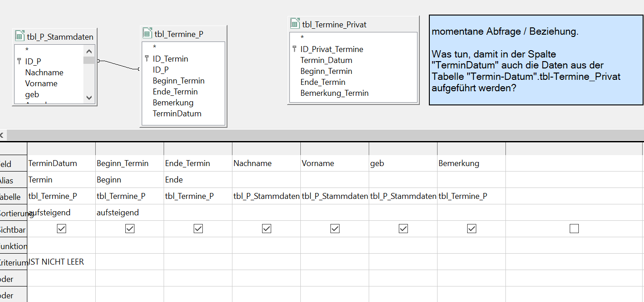Check the unchecked Sichtbar box in the empty column
Viewport: 644px width, 302px height.
[574, 229]
